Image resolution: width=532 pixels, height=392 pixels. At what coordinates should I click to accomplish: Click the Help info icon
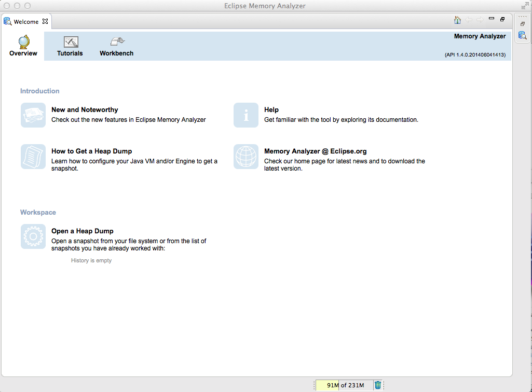[x=246, y=115]
